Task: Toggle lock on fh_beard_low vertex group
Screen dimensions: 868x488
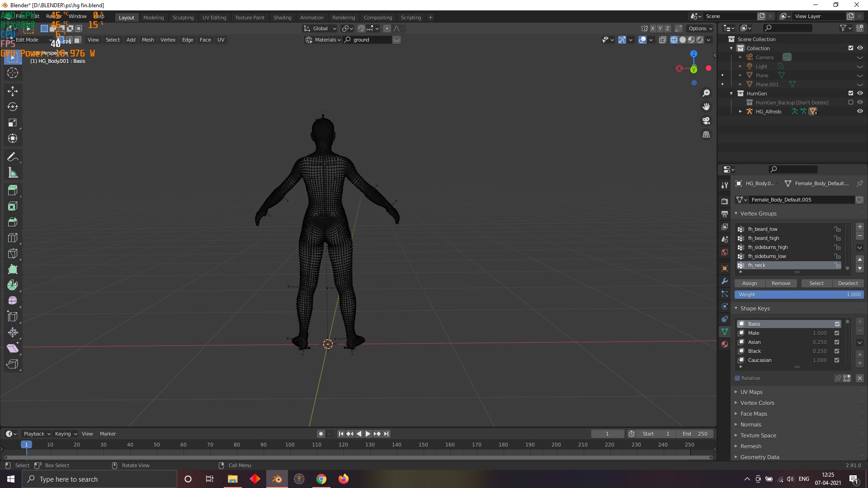Action: [x=838, y=229]
